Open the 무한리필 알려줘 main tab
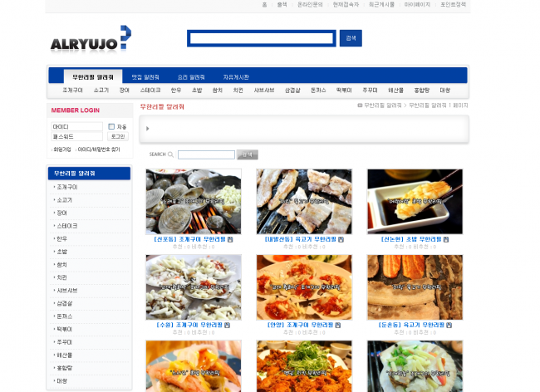The width and height of the screenshot is (540, 392). click(x=93, y=76)
